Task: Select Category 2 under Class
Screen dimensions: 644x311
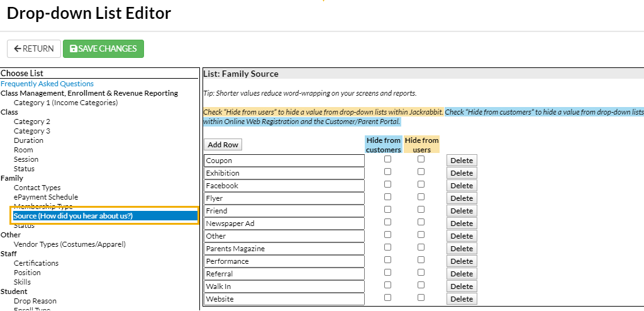Action: point(32,122)
